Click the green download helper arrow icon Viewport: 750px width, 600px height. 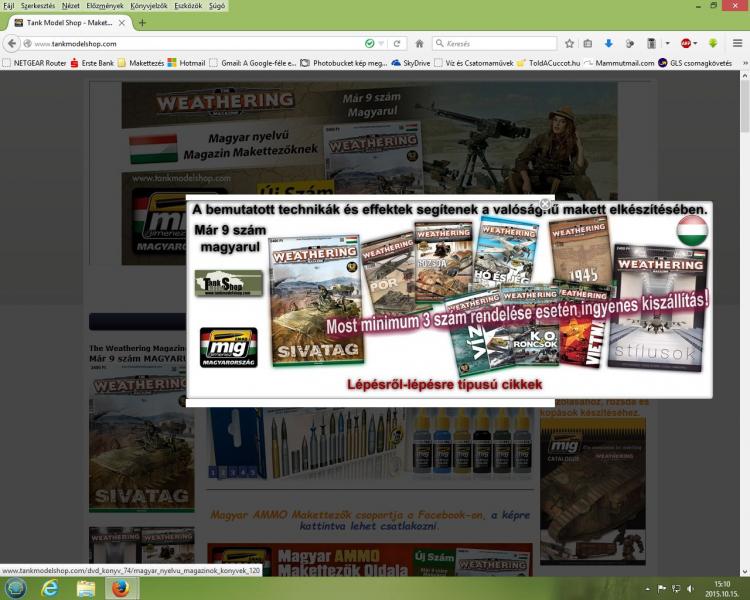pyautogui.click(x=713, y=44)
